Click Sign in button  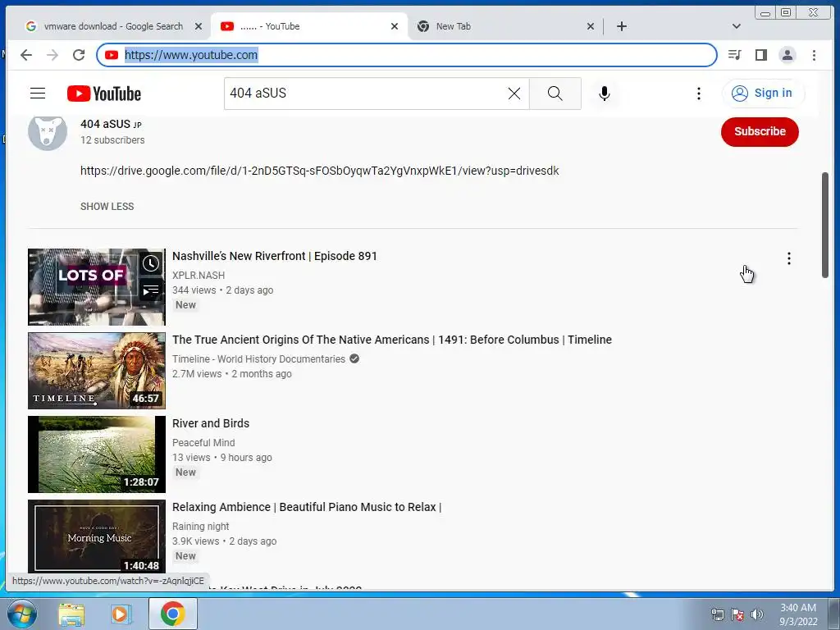(762, 94)
